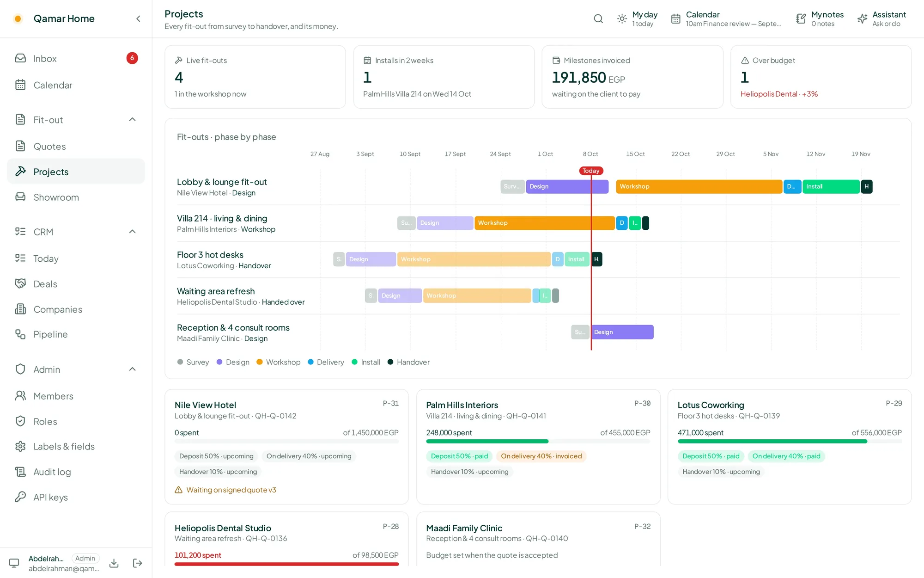Open Deals page
Viewport: 924px width, 578px height.
point(76,284)
